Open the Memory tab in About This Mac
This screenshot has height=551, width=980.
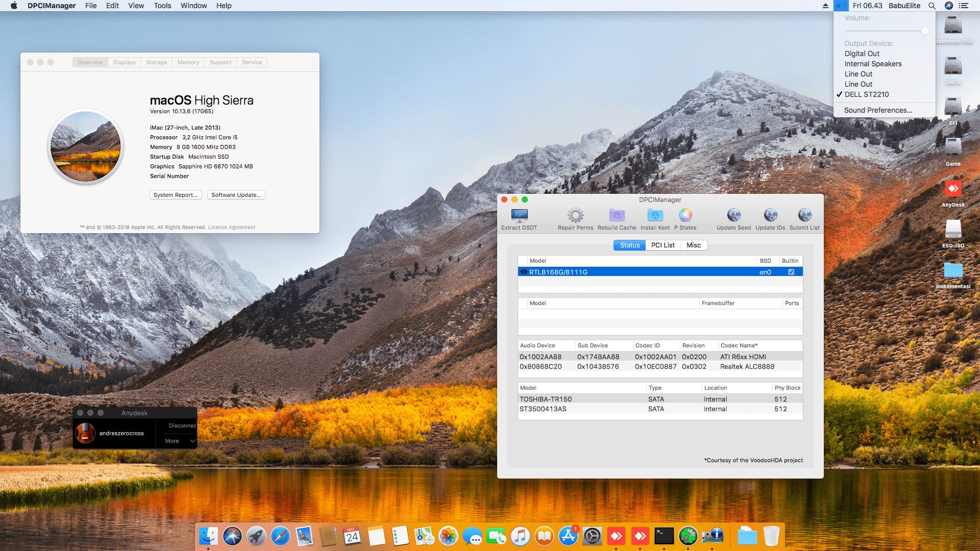188,62
